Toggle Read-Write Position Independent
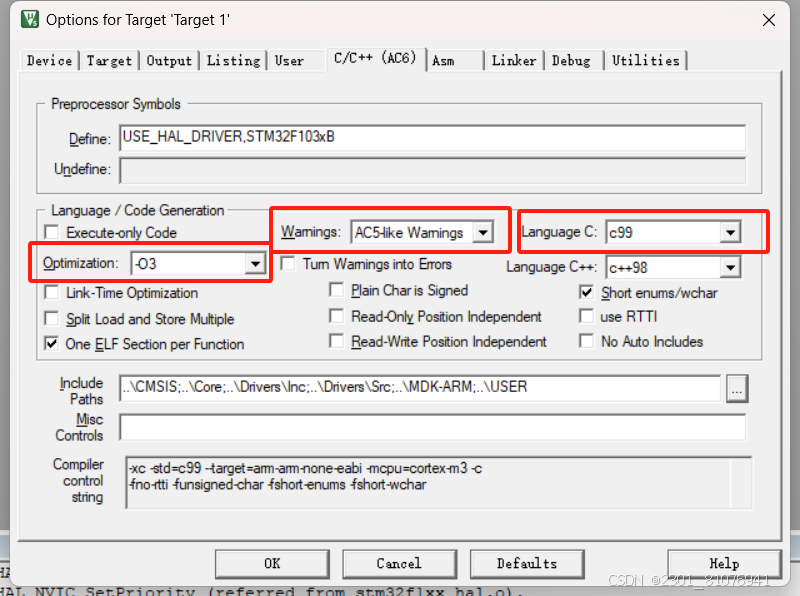800x596 pixels. tap(336, 340)
